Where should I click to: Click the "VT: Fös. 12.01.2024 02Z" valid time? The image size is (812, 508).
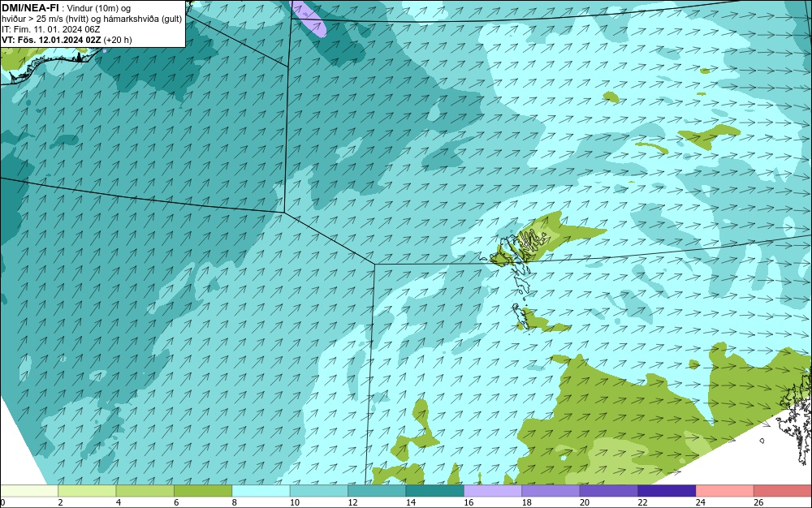click(x=51, y=40)
